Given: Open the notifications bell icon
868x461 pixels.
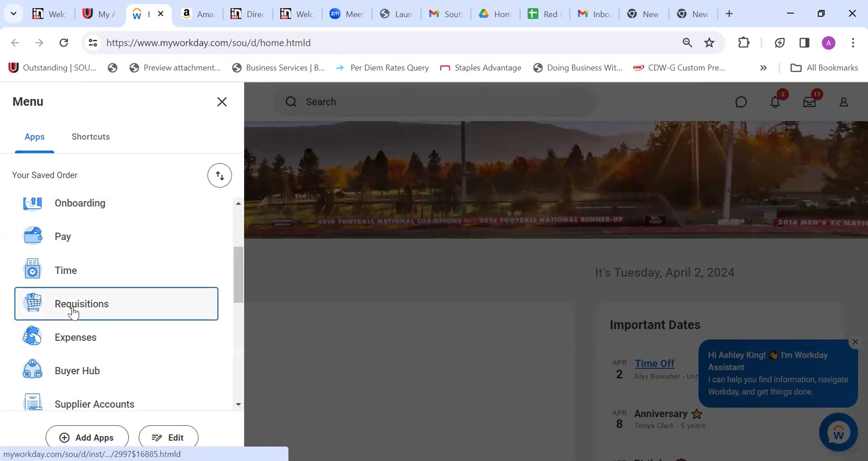Looking at the screenshot, I should pos(775,102).
